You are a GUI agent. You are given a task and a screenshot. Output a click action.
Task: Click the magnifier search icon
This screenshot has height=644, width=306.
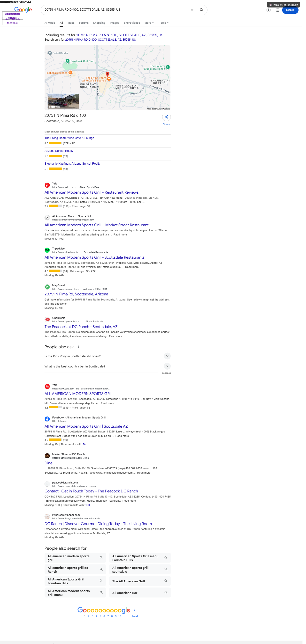tap(204, 10)
